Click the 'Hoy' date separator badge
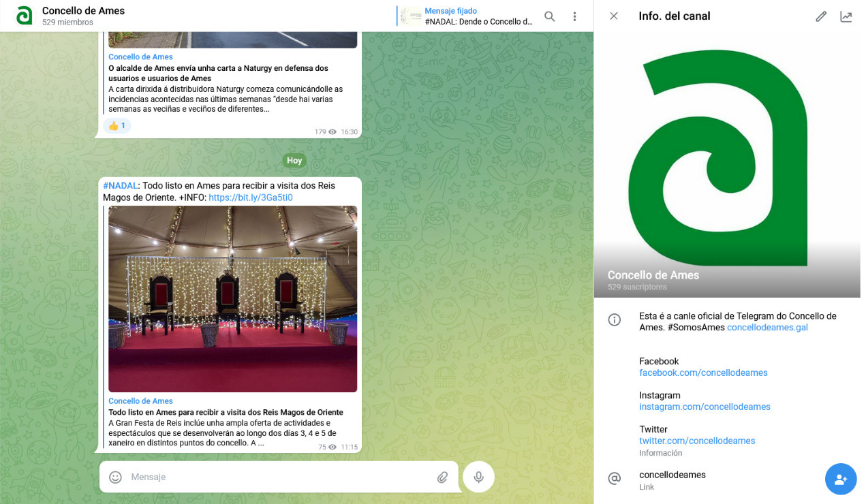 tap(294, 161)
